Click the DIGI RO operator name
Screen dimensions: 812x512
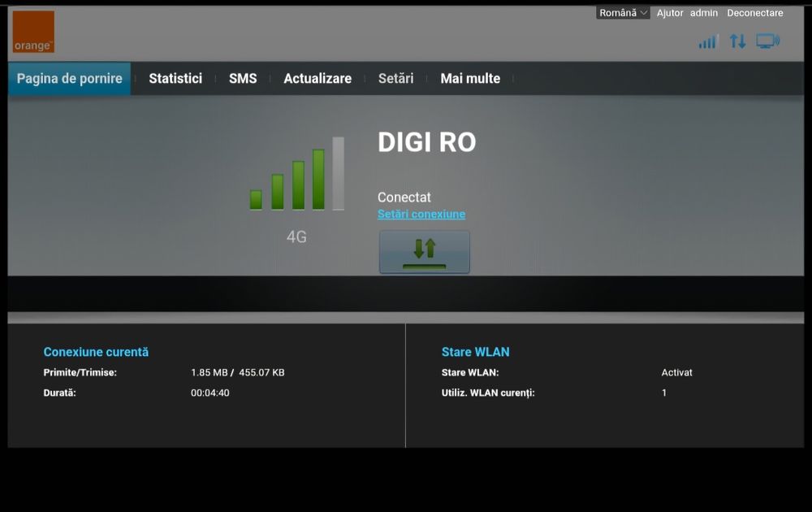tap(427, 142)
